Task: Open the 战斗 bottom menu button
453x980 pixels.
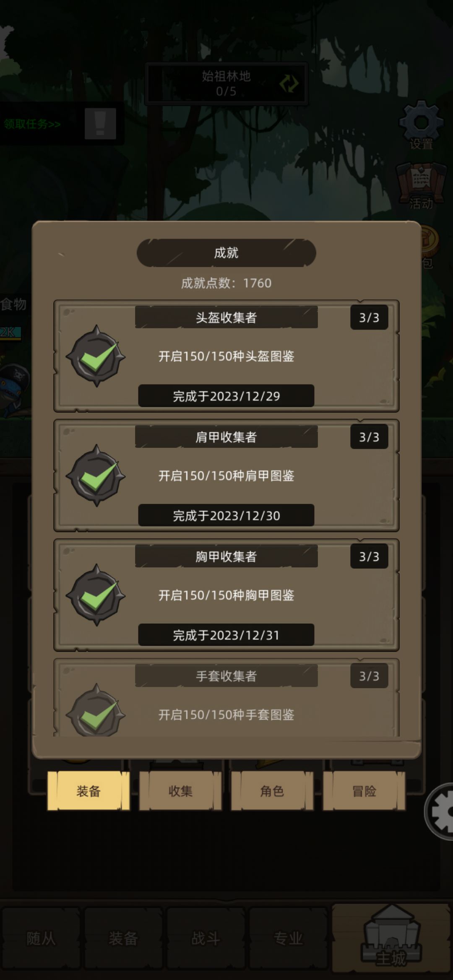Action: coord(206,938)
